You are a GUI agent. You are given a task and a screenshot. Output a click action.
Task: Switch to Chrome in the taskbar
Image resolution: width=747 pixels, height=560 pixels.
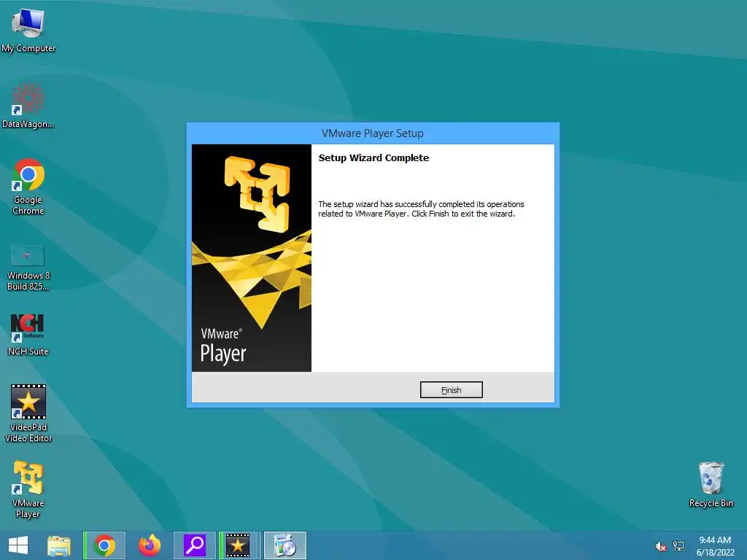pyautogui.click(x=104, y=545)
